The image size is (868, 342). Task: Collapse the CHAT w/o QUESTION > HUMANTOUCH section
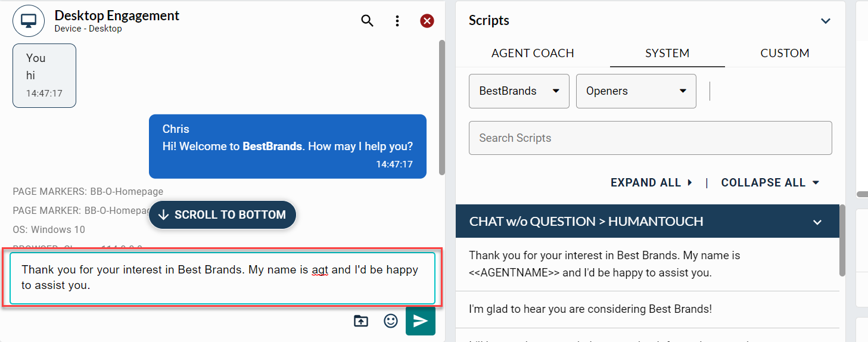(817, 222)
